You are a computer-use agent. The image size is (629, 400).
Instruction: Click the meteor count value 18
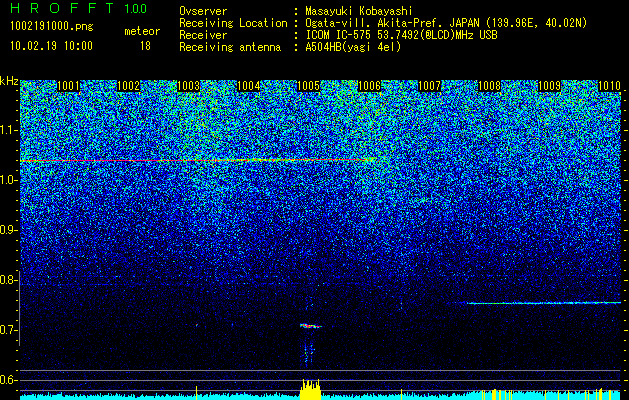click(x=145, y=46)
